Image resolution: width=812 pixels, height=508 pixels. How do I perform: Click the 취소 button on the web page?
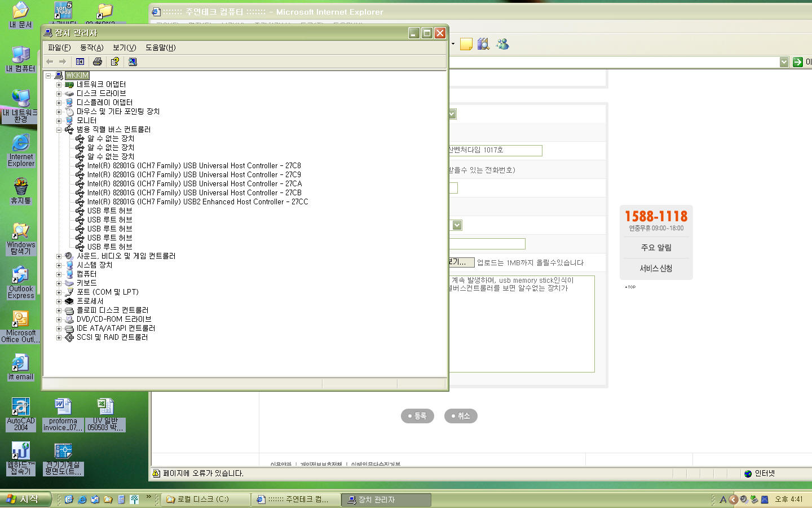pos(461,416)
